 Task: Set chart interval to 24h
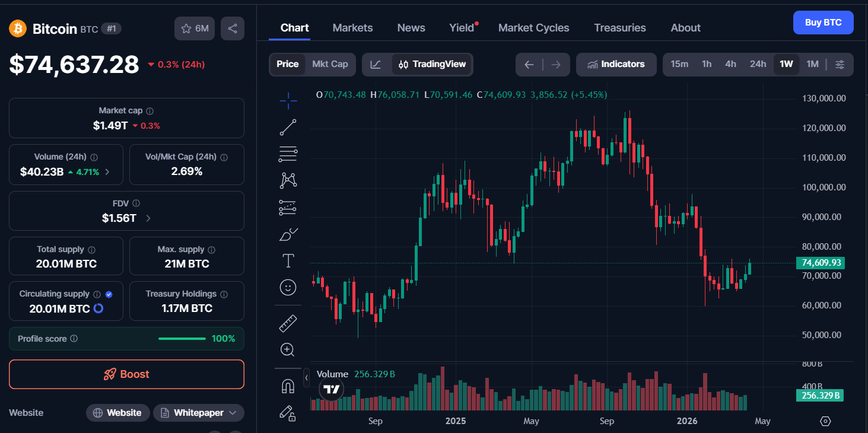pyautogui.click(x=758, y=64)
